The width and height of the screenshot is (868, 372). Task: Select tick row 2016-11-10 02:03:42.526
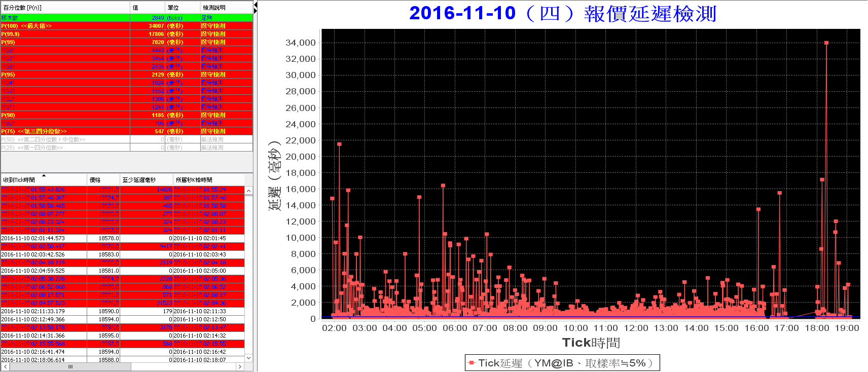123,254
